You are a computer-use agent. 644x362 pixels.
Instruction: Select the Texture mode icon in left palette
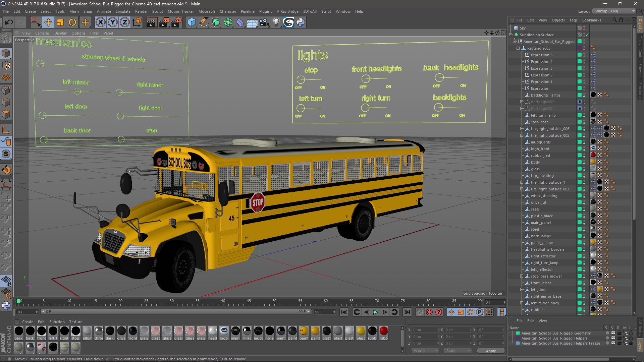(6, 66)
